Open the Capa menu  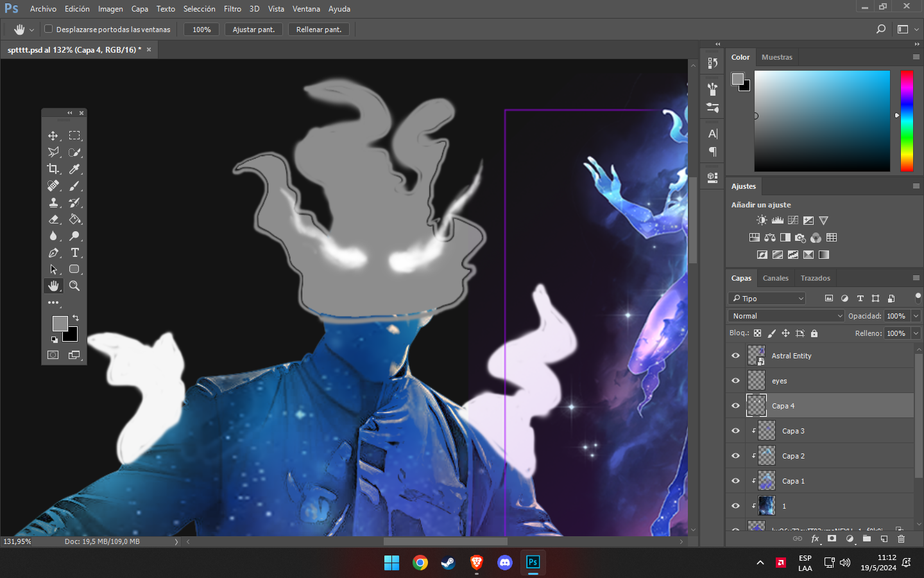click(140, 9)
